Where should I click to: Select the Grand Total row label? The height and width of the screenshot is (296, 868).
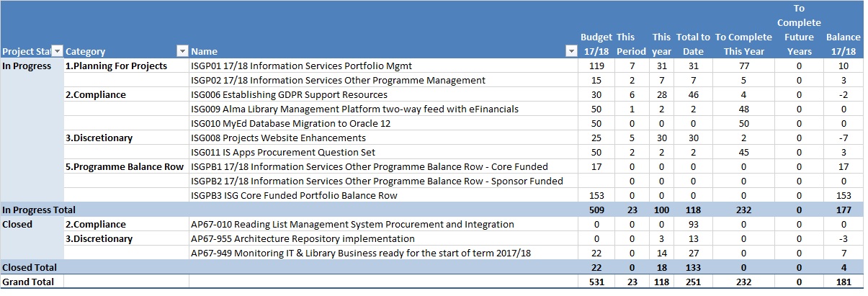(28, 282)
